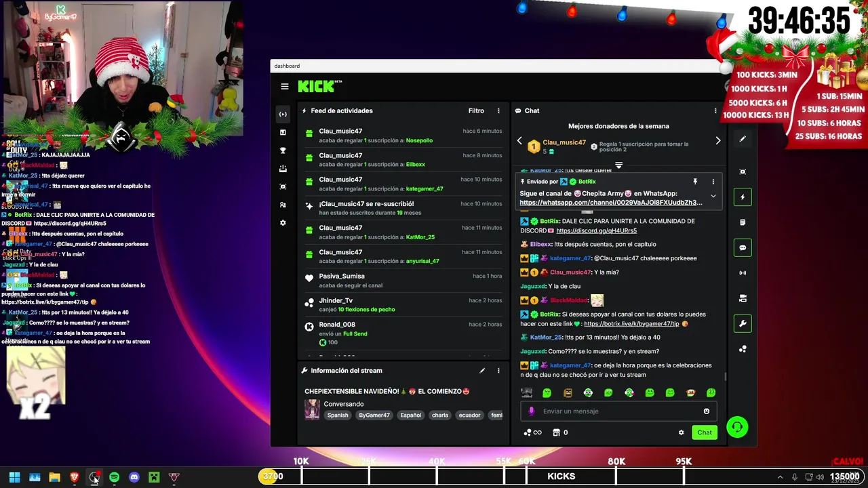Viewport: 868px width, 488px height.
Task: Open emoji picker in message box
Action: point(707,411)
